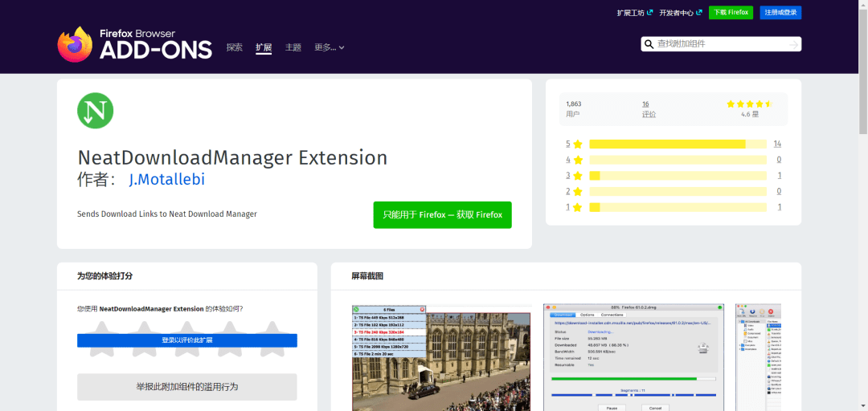Open the 14 count for five-star reviews
The image size is (868, 411).
[x=777, y=144]
